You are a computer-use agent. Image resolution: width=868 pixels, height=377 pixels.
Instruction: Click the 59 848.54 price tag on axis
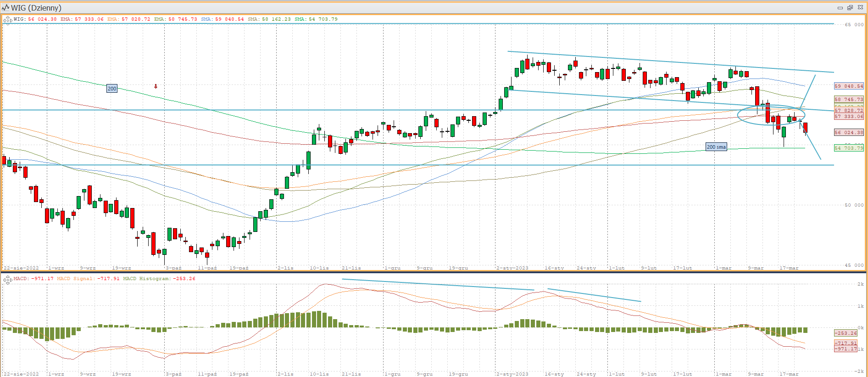(x=848, y=86)
